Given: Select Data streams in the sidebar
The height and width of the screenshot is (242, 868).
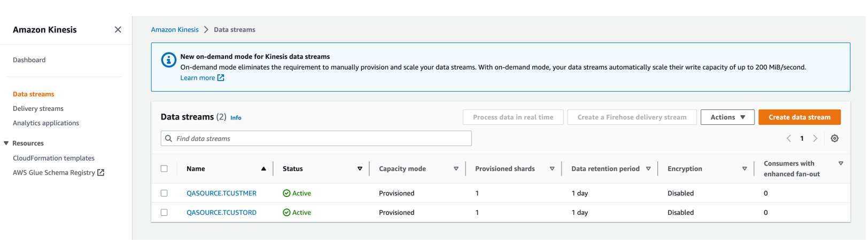Looking at the screenshot, I should 34,94.
